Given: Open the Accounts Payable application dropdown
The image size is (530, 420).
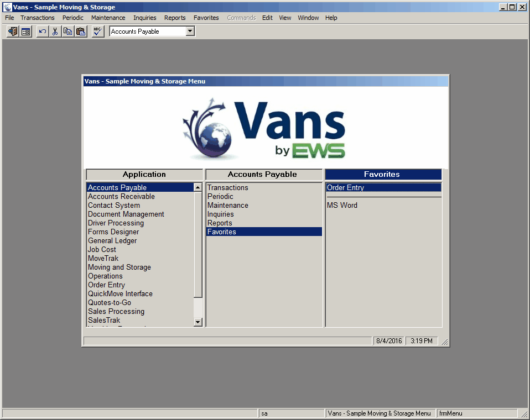Looking at the screenshot, I should tap(190, 32).
